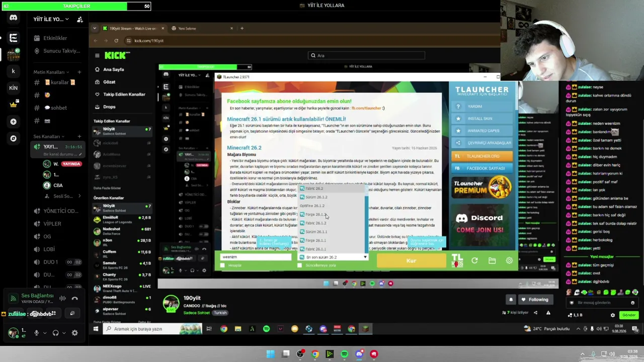Image resolution: width=644 pixels, height=362 pixels.
Task: Click the invite people icon beside server name
Action: (80, 20)
